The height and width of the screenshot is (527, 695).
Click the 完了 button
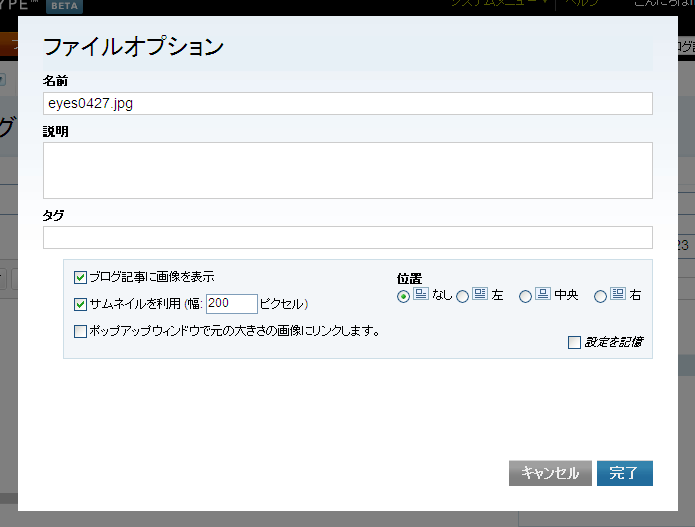tap(624, 473)
